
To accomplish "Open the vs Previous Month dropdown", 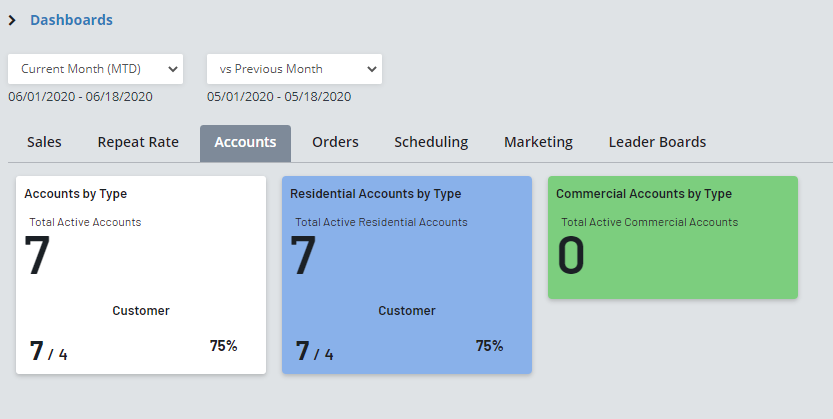I will click(x=294, y=69).
